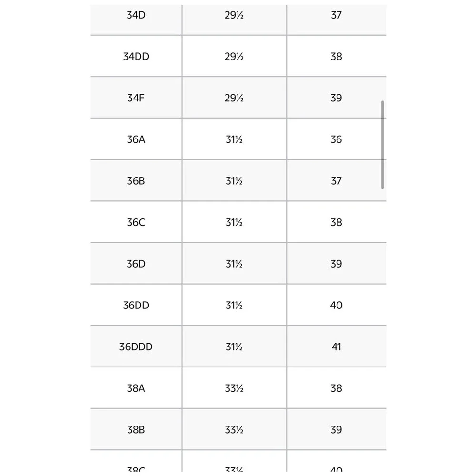Select 29½ value in 34F row

(234, 98)
